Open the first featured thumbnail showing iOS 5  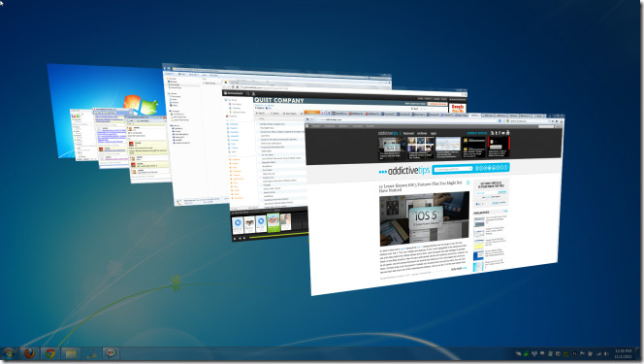pyautogui.click(x=391, y=148)
